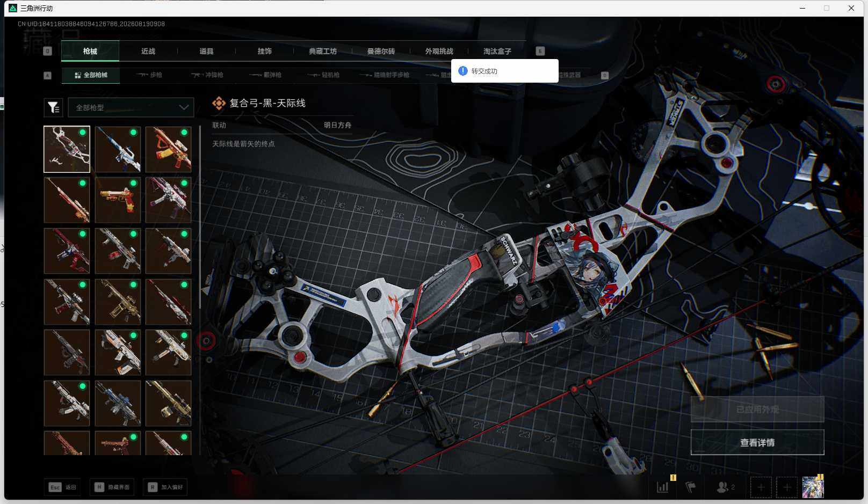Switch to the 挂饰 tab
The width and height of the screenshot is (868, 504).
(264, 51)
